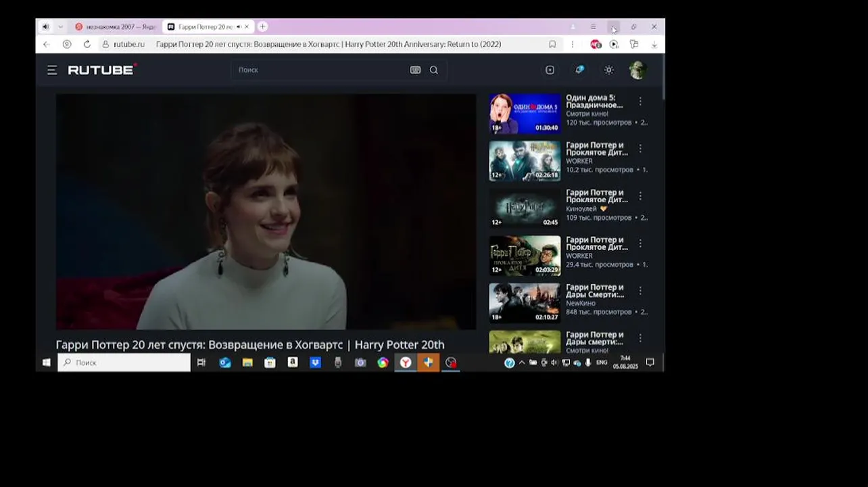Open a new browser tab
Viewport: 868px width, 487px height.
point(262,27)
